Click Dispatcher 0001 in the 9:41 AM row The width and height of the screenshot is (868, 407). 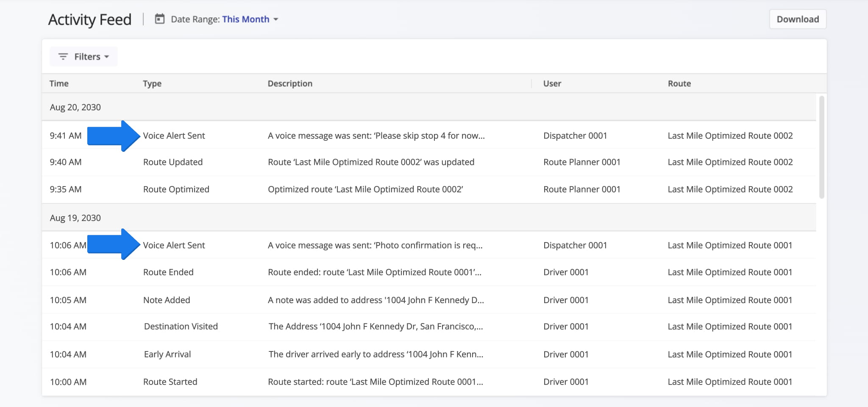click(575, 136)
